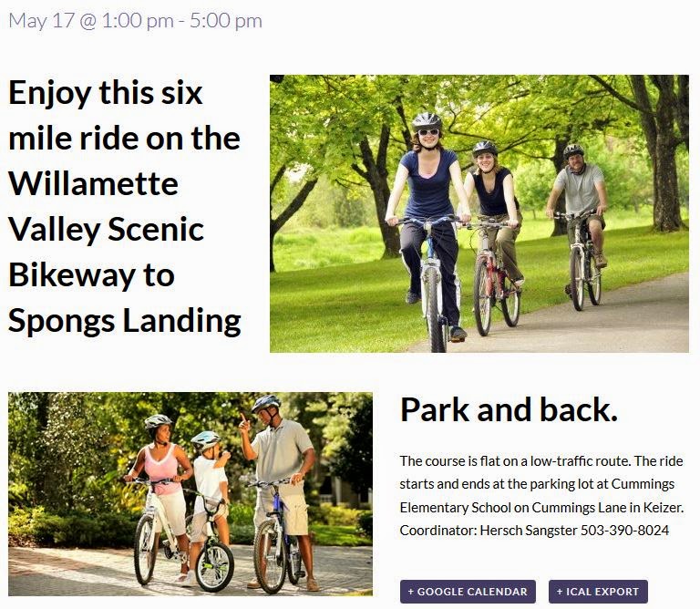700x609 pixels.
Task: Open the photo of three cyclists on path
Action: click(479, 213)
